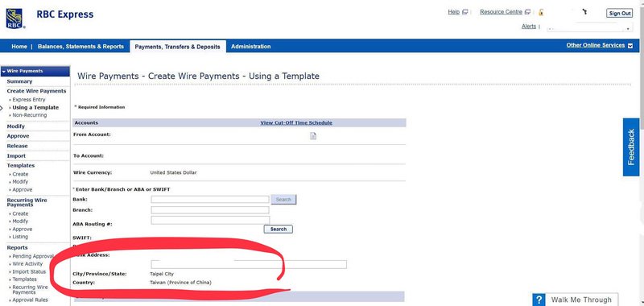Screen dimensions: 644x306
Task: Open Wire Activity report link
Action: [27, 263]
